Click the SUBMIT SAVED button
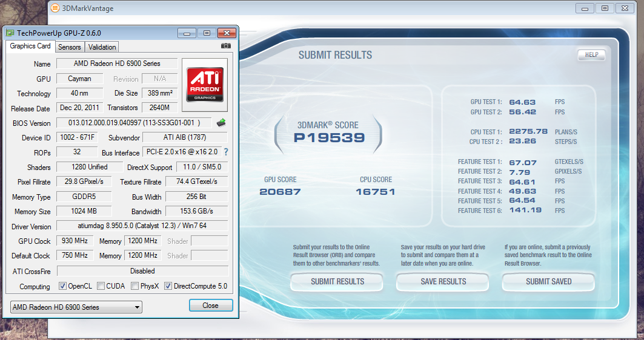 click(x=549, y=282)
